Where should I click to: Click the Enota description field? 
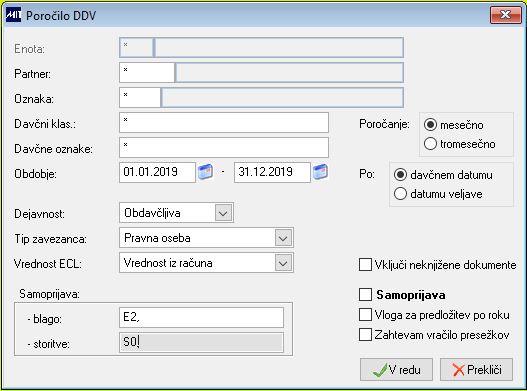point(279,47)
